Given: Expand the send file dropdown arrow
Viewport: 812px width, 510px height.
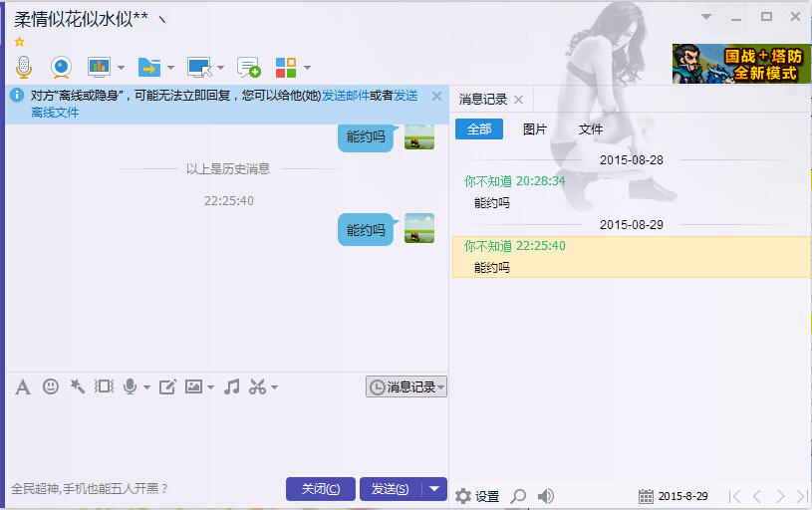Looking at the screenshot, I should (171, 68).
